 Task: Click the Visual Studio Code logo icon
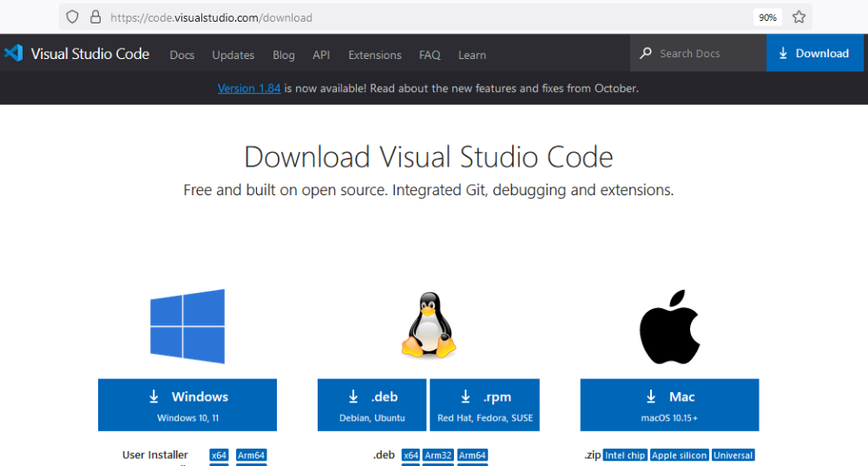tap(13, 53)
